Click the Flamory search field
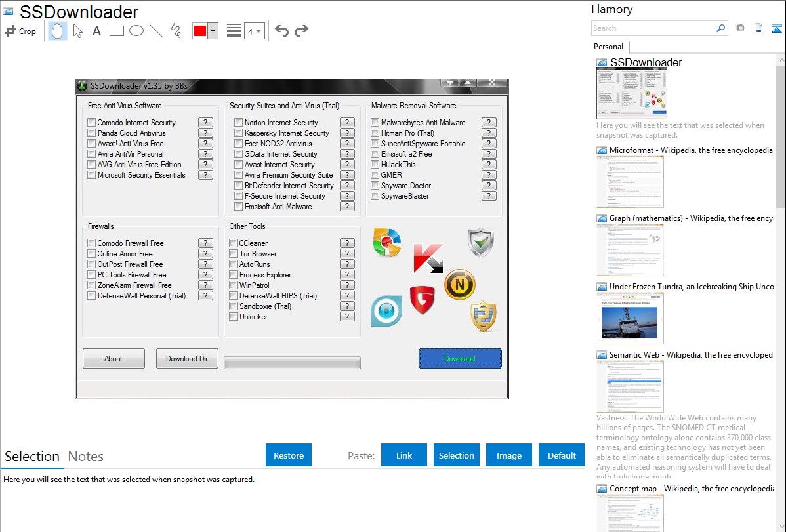Viewport: 786px width, 532px height. coord(653,28)
